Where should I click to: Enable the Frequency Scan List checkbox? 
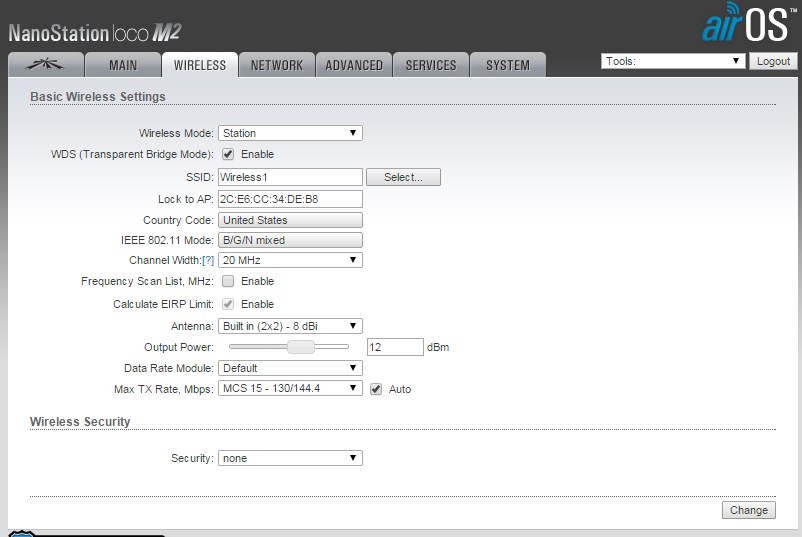point(228,281)
